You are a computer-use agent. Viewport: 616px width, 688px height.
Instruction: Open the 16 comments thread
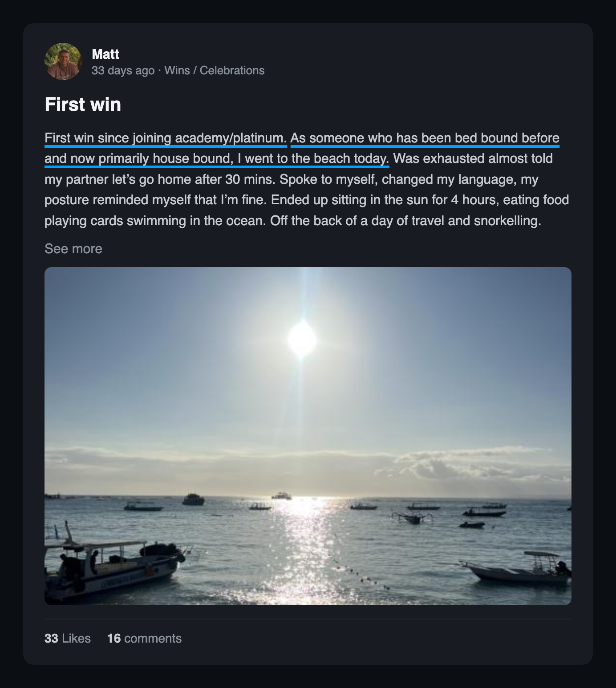144,638
